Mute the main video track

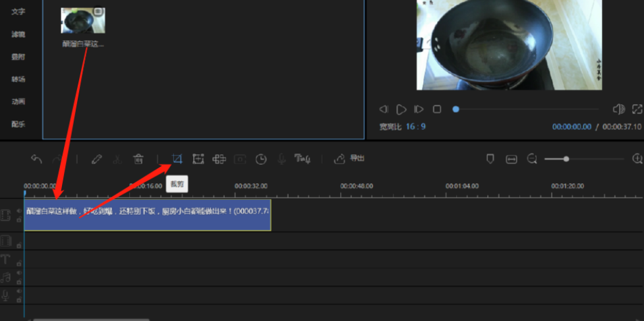coord(18,211)
